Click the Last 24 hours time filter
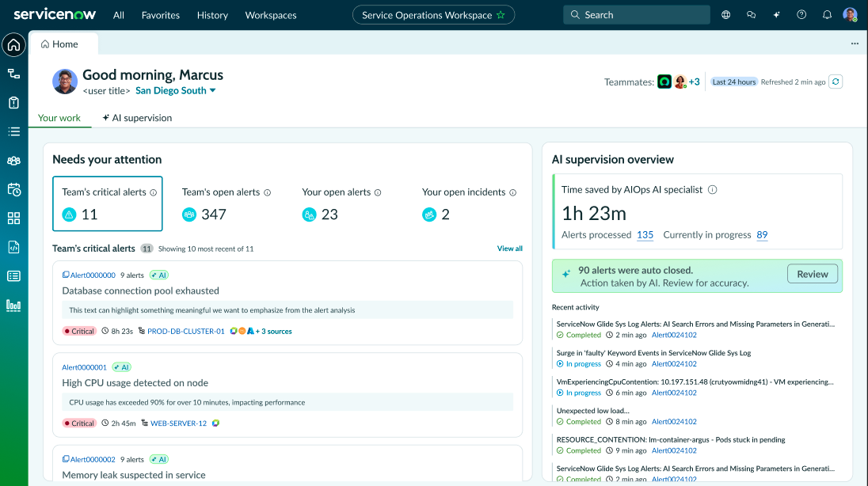The width and height of the screenshot is (868, 486). pos(734,82)
